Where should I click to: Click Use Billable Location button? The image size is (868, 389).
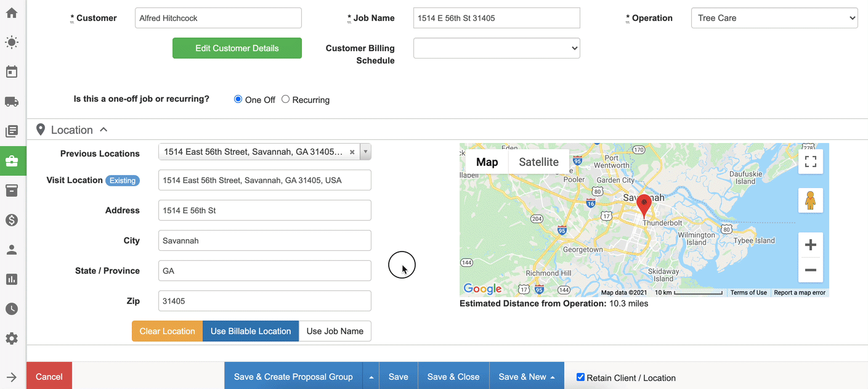251,331
